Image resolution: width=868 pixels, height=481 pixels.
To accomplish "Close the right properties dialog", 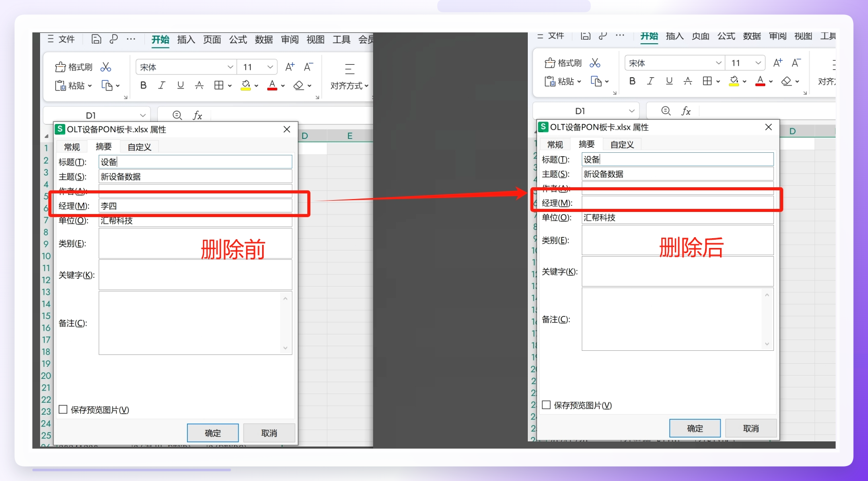I will (x=768, y=127).
